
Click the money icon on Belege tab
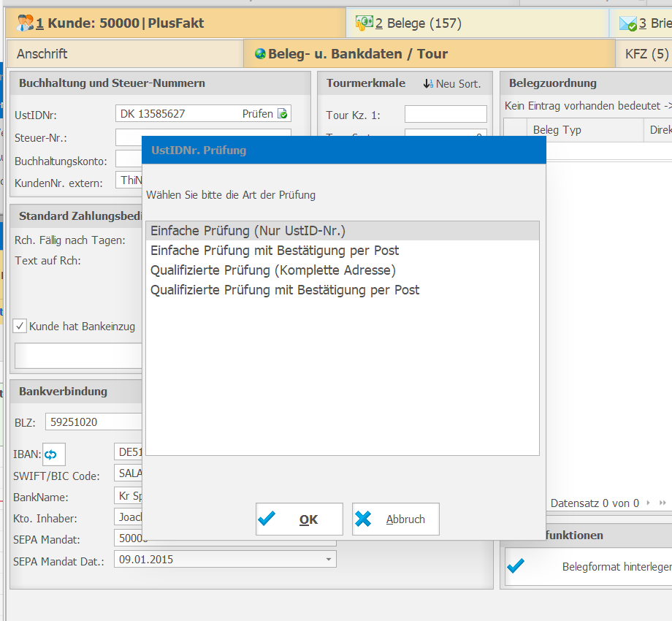364,23
